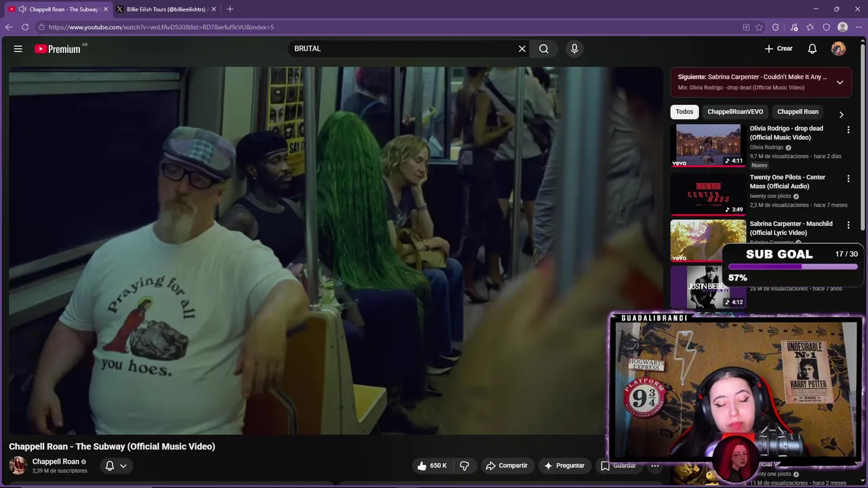Image resolution: width=868 pixels, height=488 pixels.
Task: Select the Chappell Roan filter chip
Action: coord(797,112)
